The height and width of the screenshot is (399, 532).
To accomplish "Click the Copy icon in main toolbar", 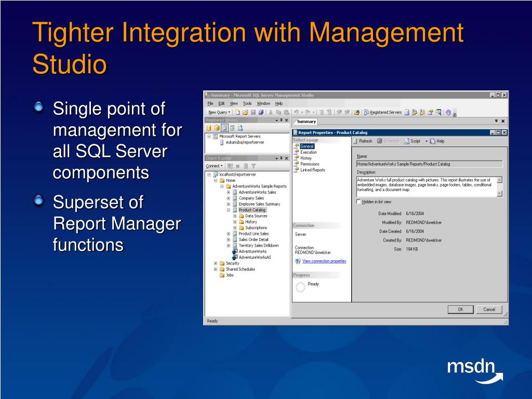I will pyautogui.click(x=278, y=112).
